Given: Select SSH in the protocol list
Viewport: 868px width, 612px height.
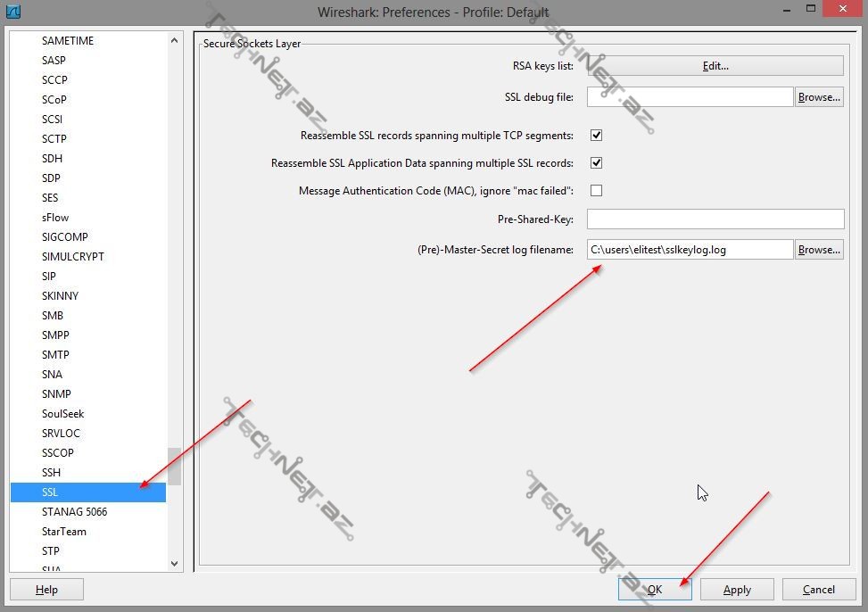Looking at the screenshot, I should 51,473.
